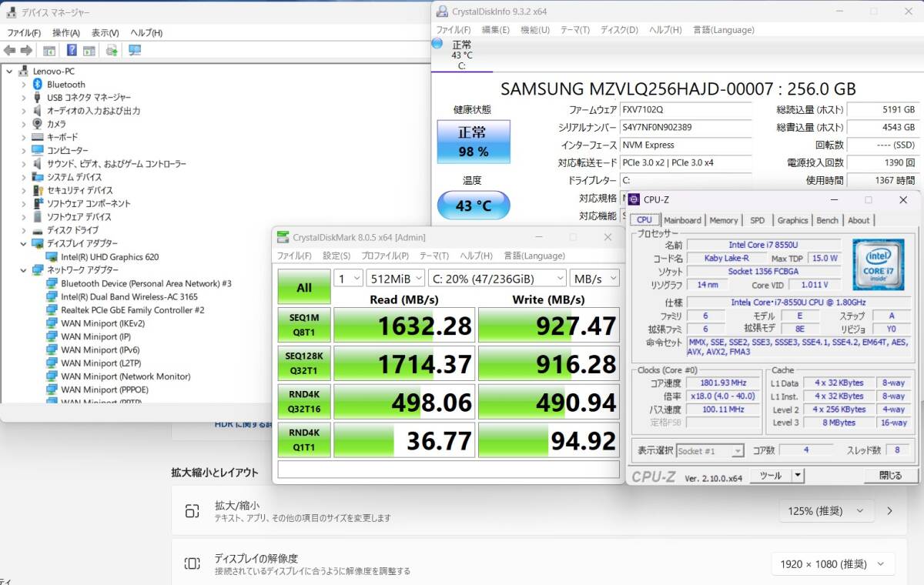Click the green All button in CrystalDiskMark
Image resolution: width=924 pixels, height=585 pixels.
pos(304,287)
